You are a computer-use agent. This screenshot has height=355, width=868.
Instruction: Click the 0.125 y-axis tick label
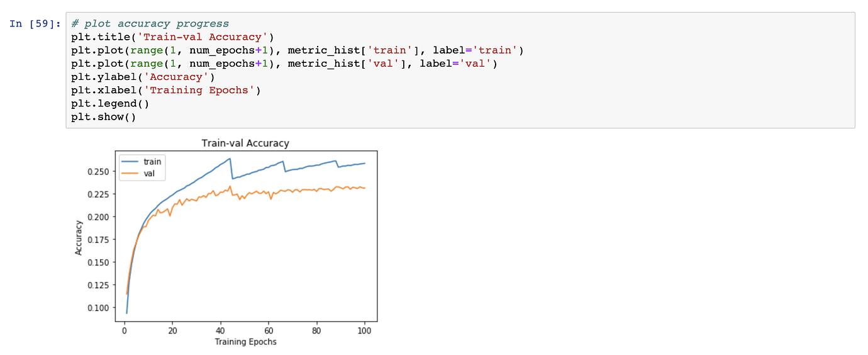[98, 285]
